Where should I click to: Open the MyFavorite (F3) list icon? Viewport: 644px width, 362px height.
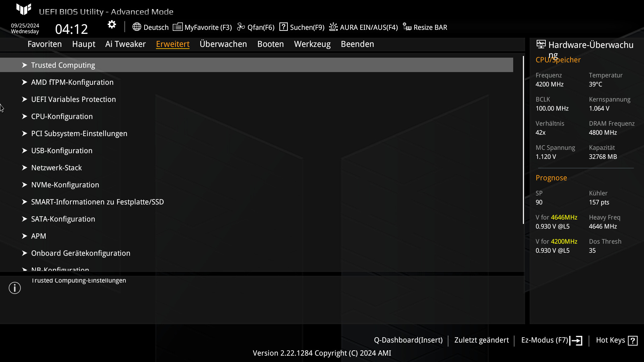pyautogui.click(x=177, y=27)
